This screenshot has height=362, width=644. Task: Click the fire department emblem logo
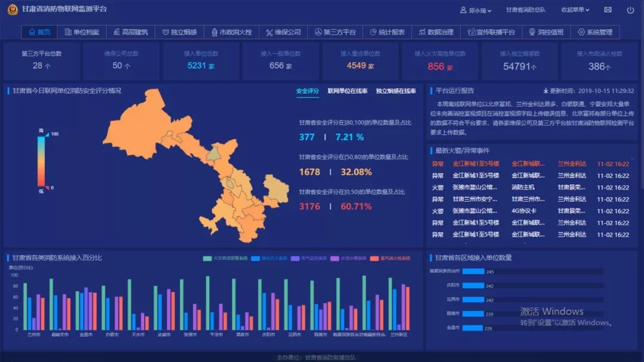click(x=13, y=9)
